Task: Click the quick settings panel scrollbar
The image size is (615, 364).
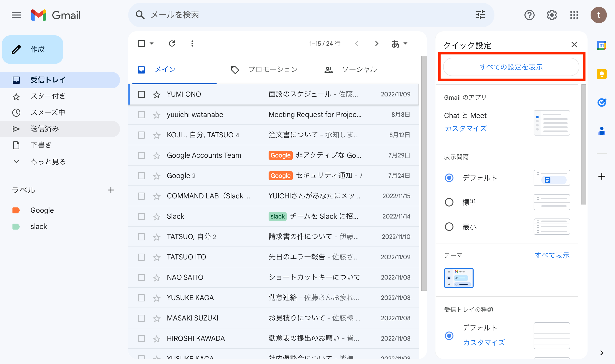Action: coord(584,144)
